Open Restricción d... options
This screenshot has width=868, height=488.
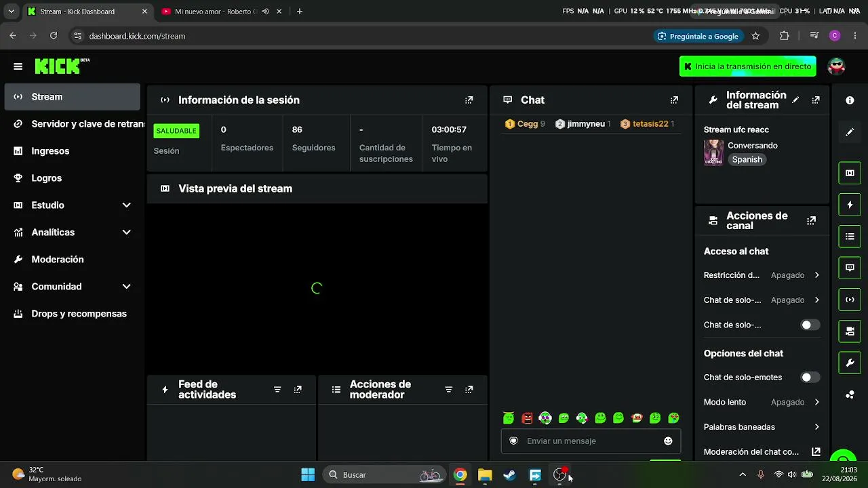click(762, 275)
